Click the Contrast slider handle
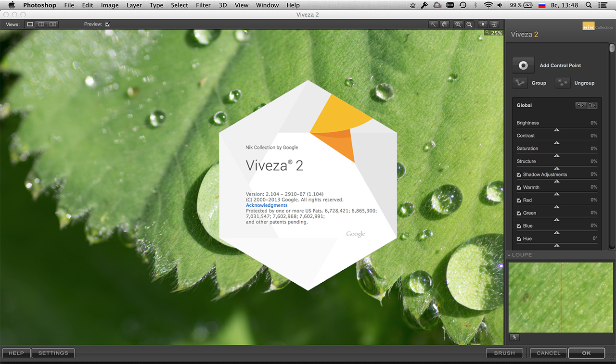 pos(557,143)
